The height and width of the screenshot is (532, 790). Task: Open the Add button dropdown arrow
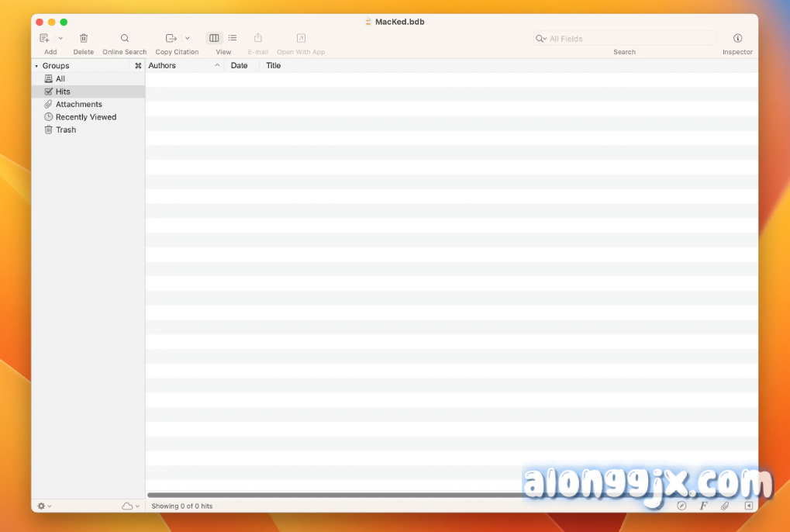[60, 38]
